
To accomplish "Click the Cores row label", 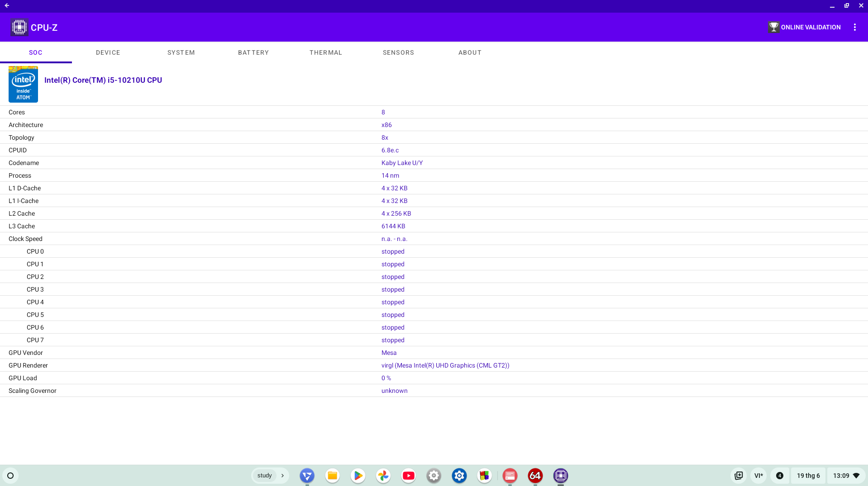I will (17, 112).
